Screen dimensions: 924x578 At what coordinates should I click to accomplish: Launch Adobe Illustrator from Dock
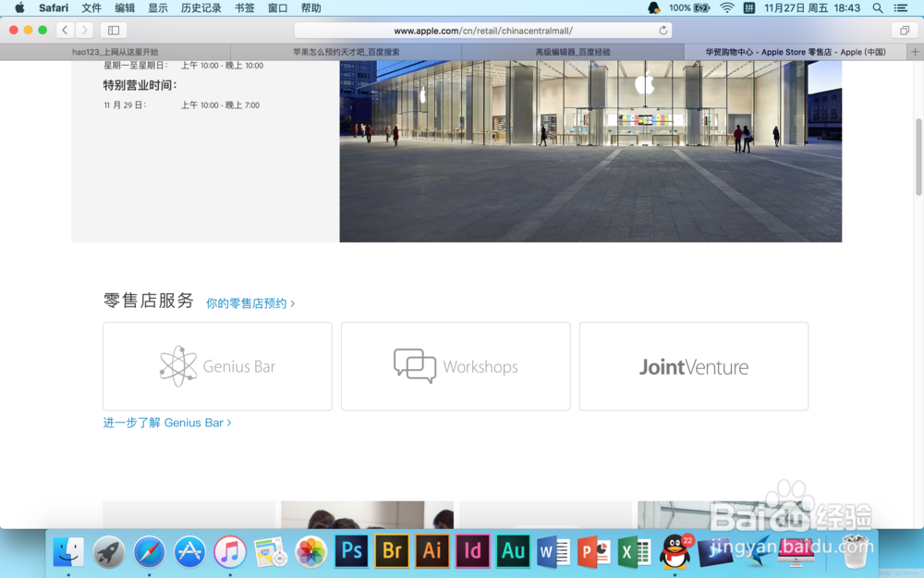(x=432, y=551)
